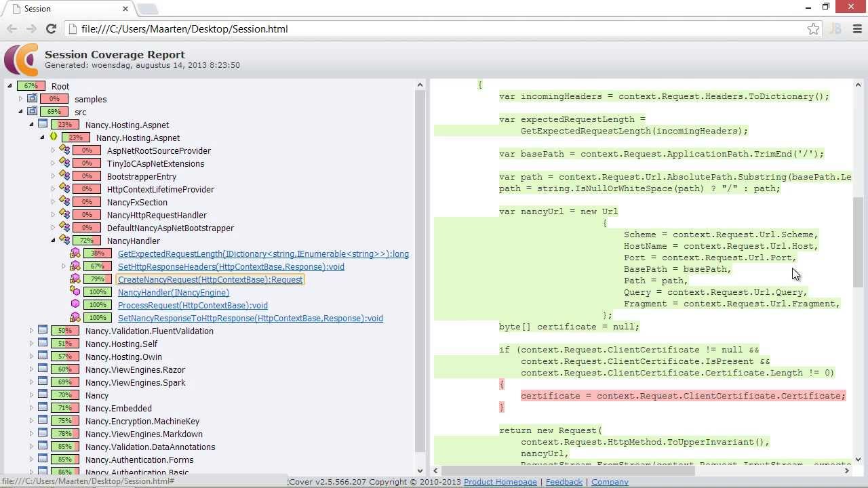This screenshot has width=868, height=488.
Task: Open the Chrome menu icon
Action: click(x=857, y=28)
